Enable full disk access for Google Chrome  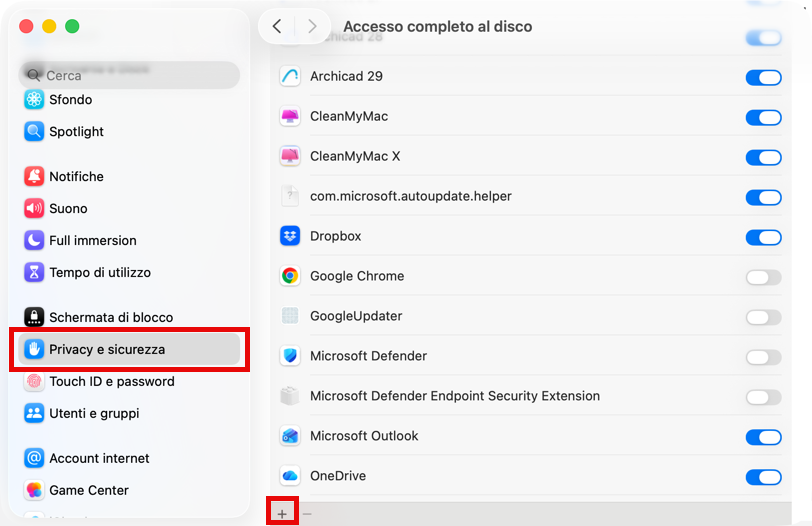(x=763, y=277)
